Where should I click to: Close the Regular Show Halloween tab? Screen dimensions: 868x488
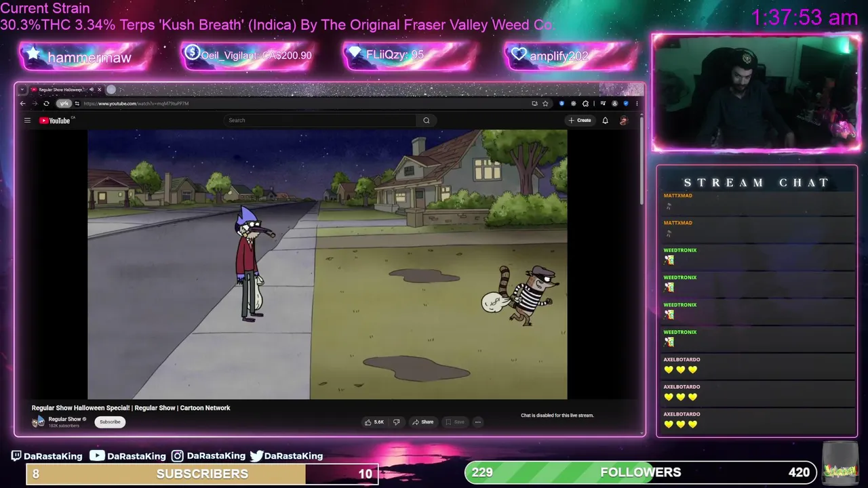click(x=99, y=89)
